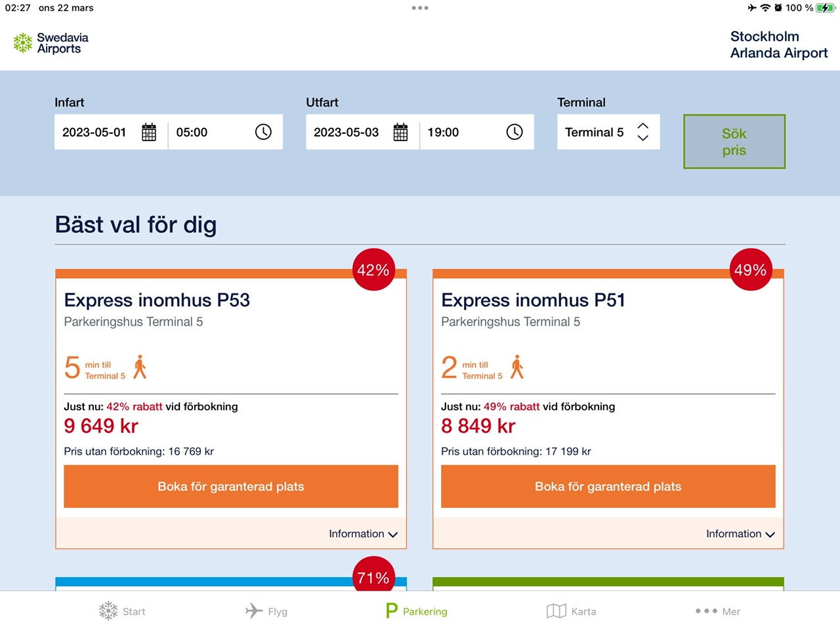
Task: Open the Terminal 5 dropdown selector
Action: [608, 132]
